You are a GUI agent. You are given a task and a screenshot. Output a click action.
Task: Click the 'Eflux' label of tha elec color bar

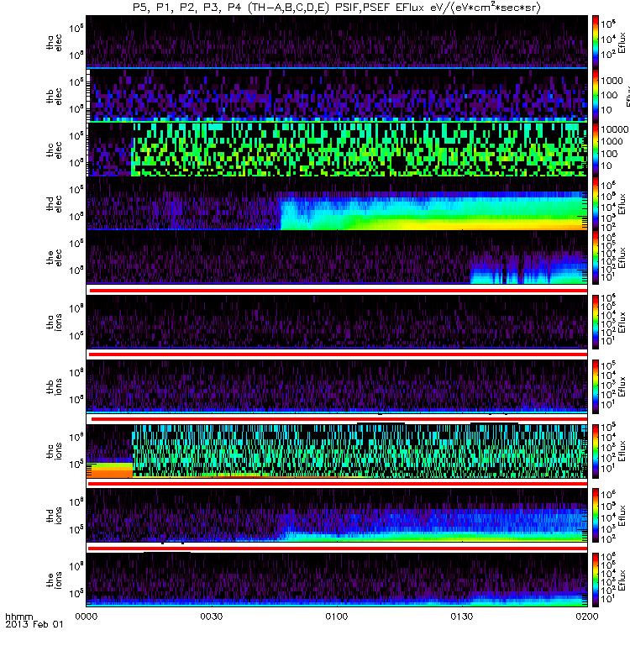coord(622,43)
